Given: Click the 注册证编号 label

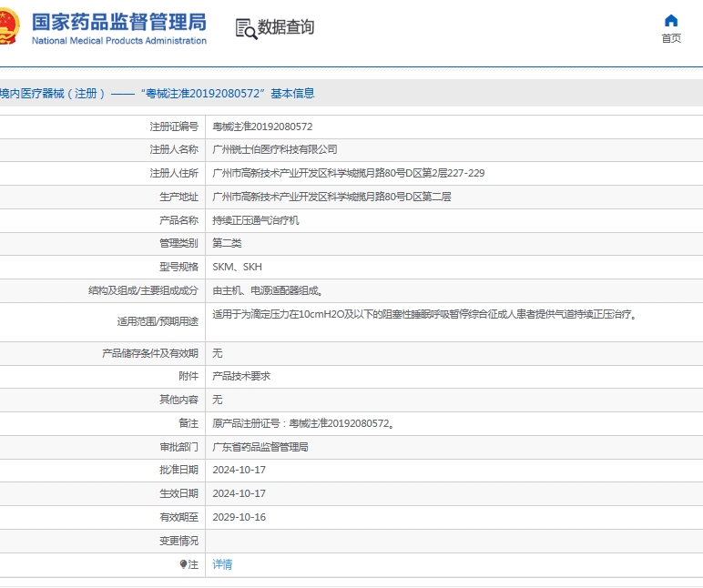Looking at the screenshot, I should (x=174, y=127).
